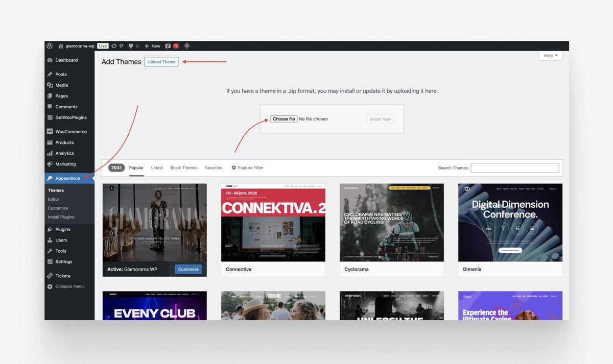Click the WordPress logo in admin bar

[x=50, y=46]
